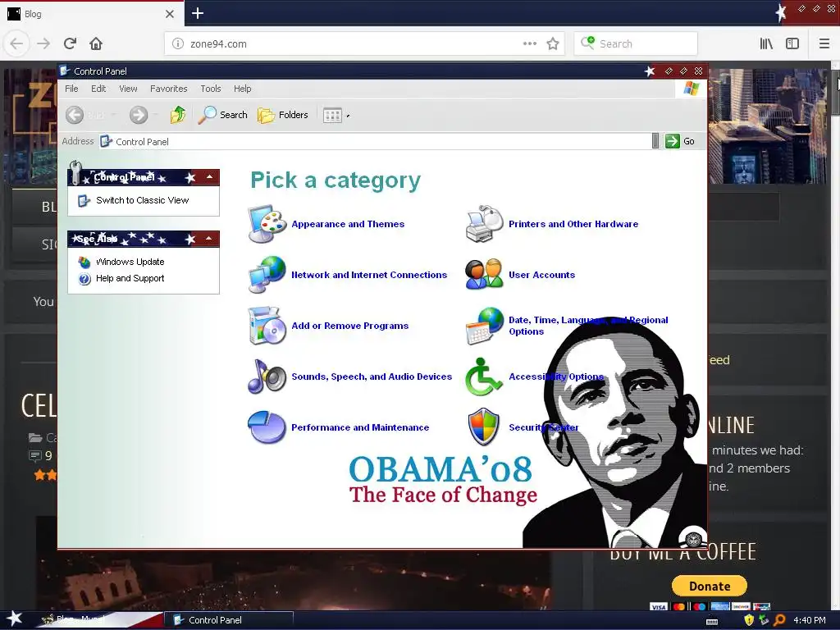Open the File menu
The image size is (840, 630).
click(x=71, y=89)
